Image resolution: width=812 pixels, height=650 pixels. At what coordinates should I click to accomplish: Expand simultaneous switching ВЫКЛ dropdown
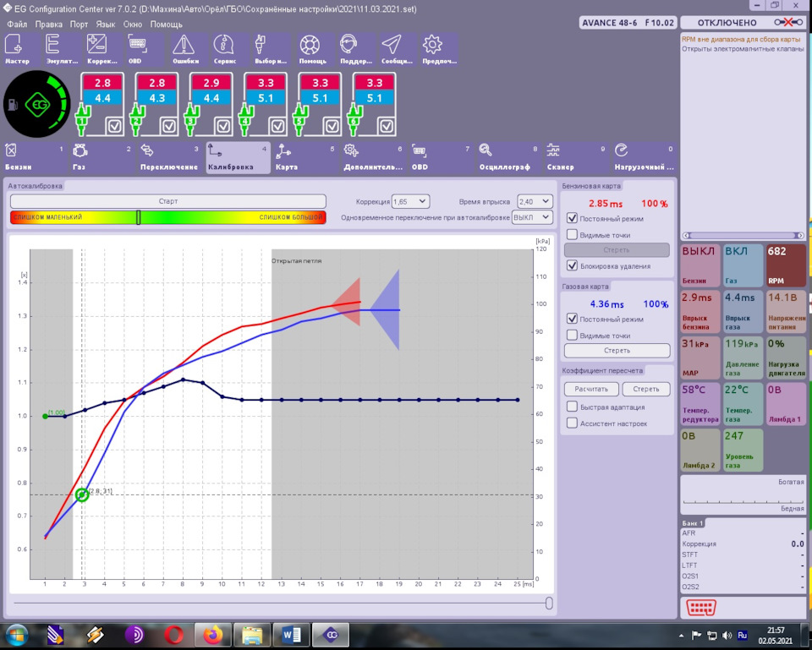click(x=532, y=217)
